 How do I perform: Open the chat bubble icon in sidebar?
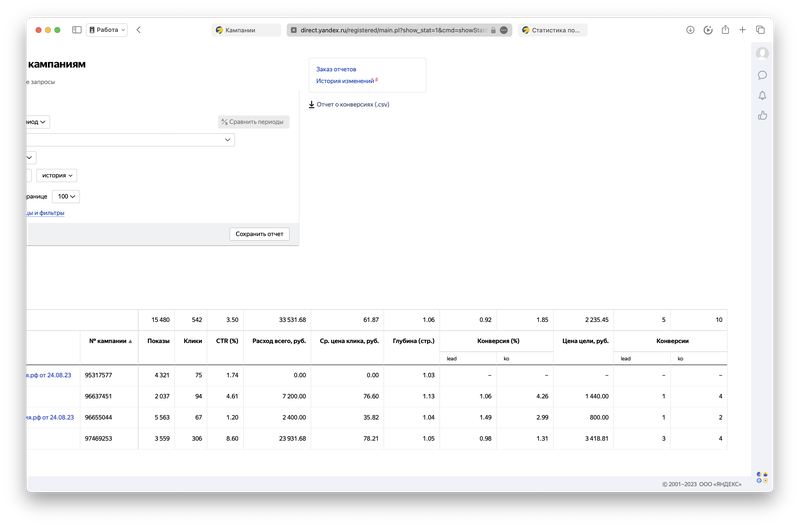point(762,75)
